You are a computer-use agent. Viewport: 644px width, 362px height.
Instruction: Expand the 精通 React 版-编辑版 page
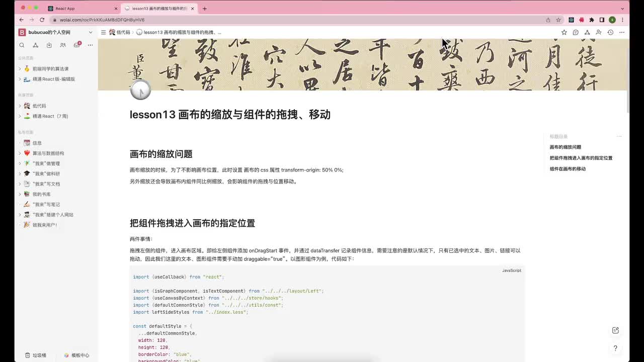20,79
